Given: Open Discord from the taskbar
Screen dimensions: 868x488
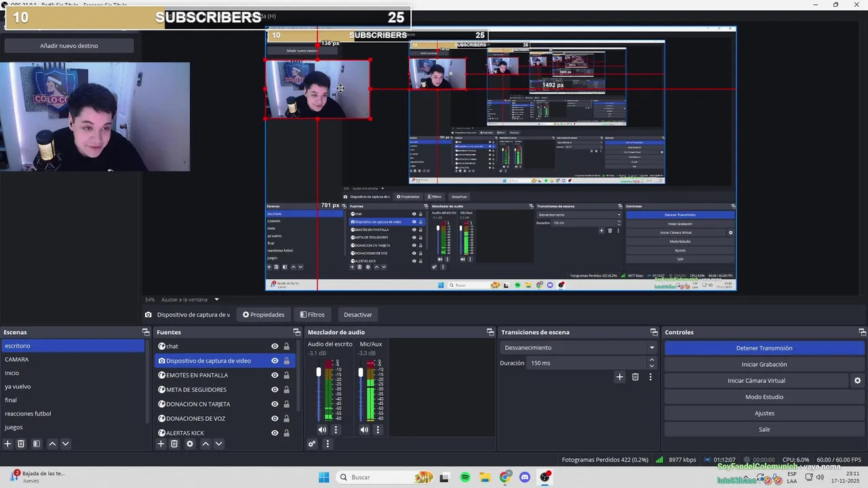Looking at the screenshot, I should coord(524,477).
